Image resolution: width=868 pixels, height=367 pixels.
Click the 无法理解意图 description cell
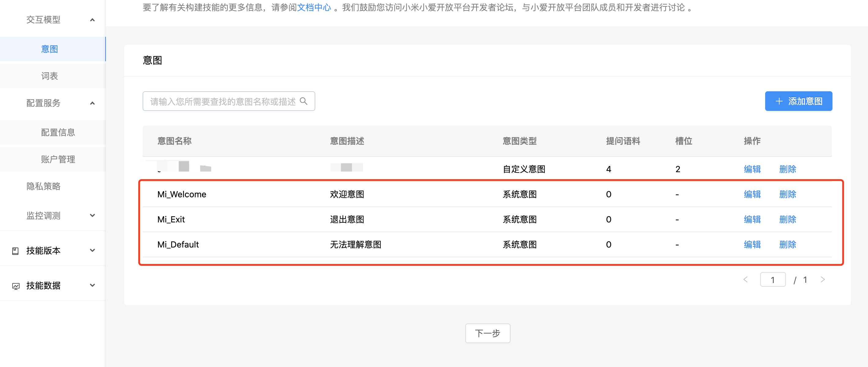coord(355,244)
